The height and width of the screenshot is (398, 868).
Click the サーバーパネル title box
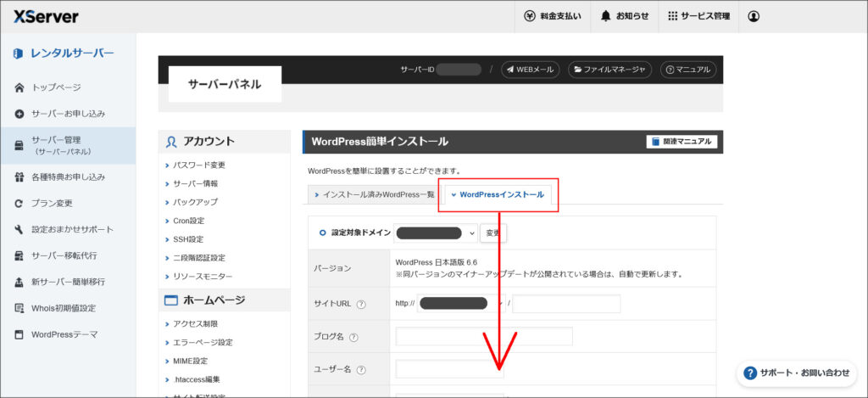click(x=225, y=84)
